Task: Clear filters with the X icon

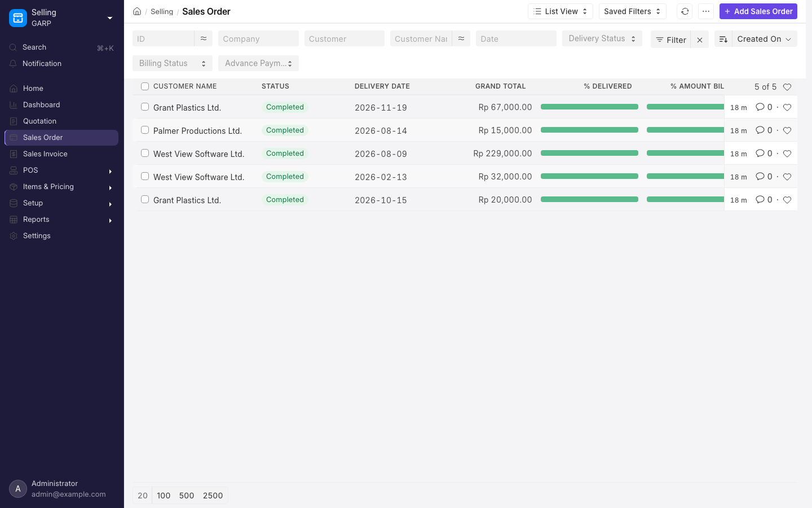Action: pyautogui.click(x=700, y=40)
